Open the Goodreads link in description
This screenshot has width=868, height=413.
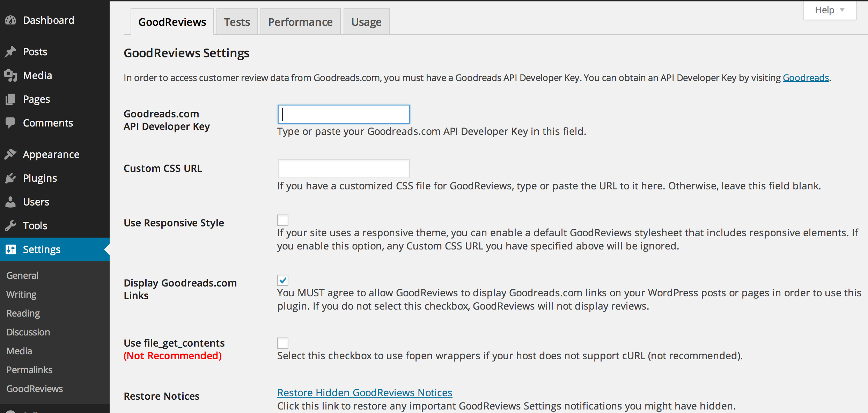pyautogui.click(x=806, y=78)
